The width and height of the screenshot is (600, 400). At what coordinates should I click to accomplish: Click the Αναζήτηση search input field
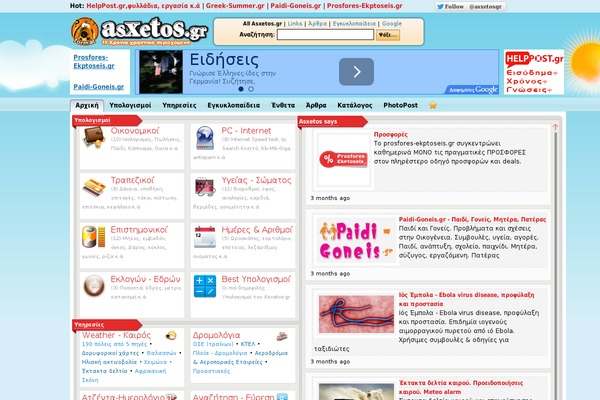[x=325, y=34]
